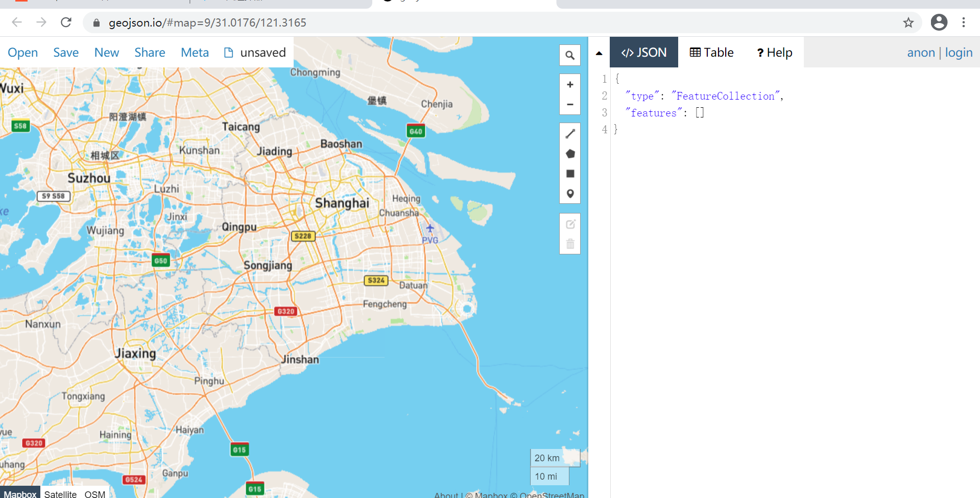The image size is (980, 498).
Task: Click the delete features trash icon
Action: (x=570, y=245)
